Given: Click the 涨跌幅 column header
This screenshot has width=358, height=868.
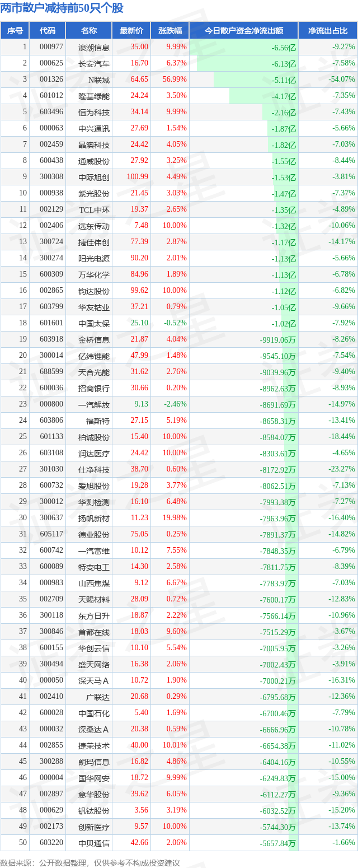Looking at the screenshot, I should coord(170,31).
